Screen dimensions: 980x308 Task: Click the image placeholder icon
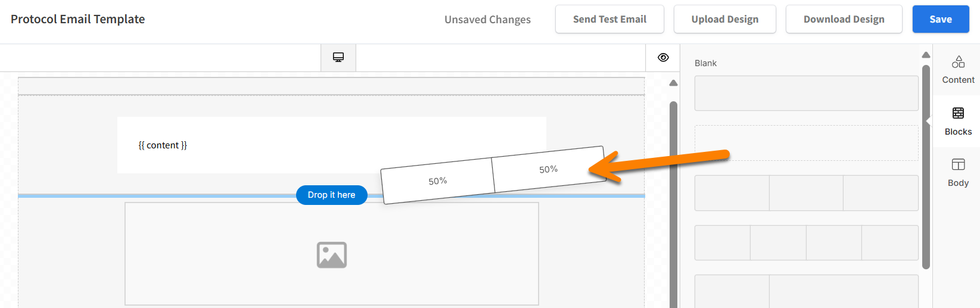[332, 254]
